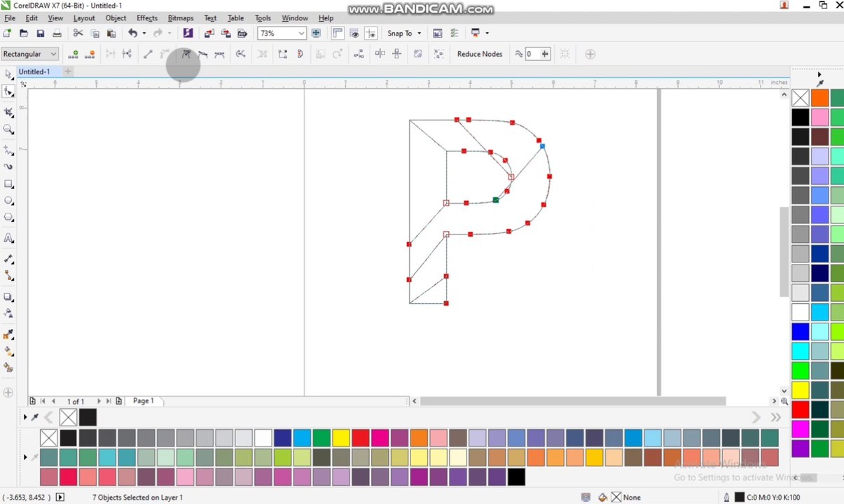Click the Print icon

pos(57,33)
